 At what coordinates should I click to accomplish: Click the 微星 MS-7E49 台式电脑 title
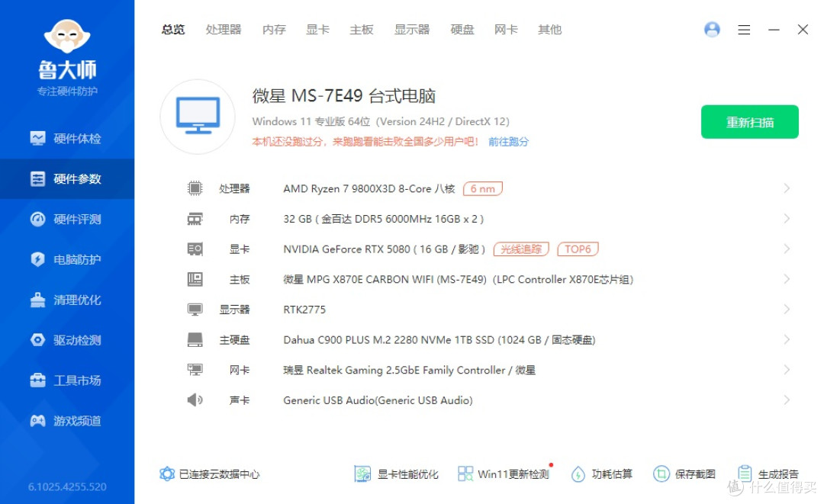(x=344, y=96)
